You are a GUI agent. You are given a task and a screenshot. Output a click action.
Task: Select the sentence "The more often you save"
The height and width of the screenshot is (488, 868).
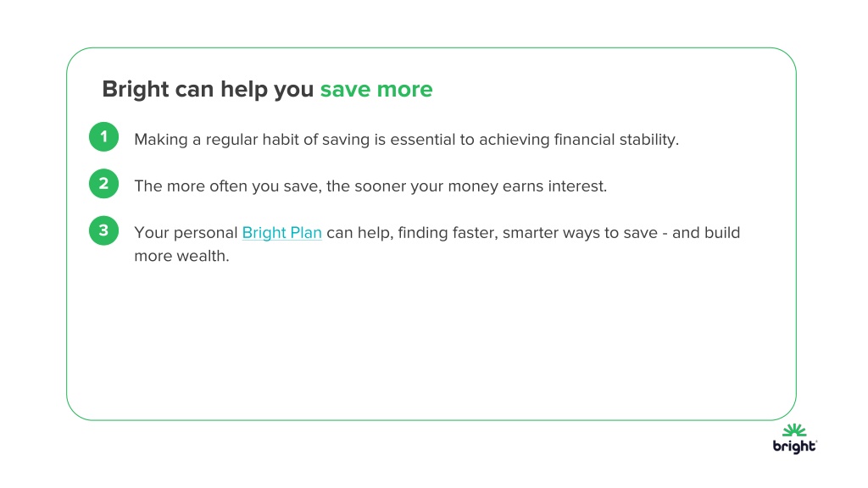point(227,186)
